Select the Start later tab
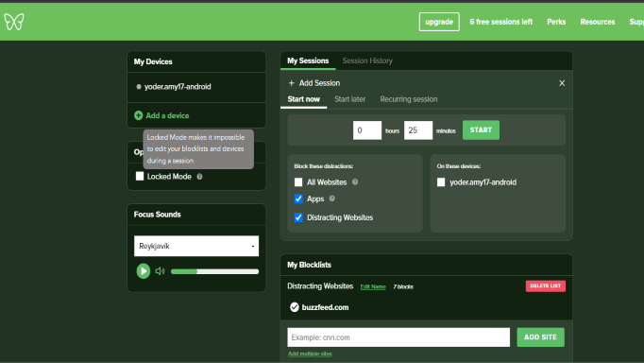 pyautogui.click(x=350, y=99)
